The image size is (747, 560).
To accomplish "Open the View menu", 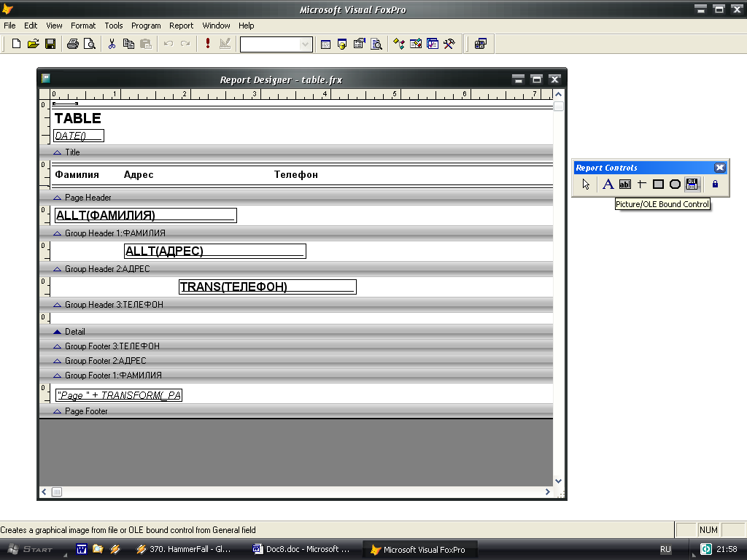I will click(54, 26).
